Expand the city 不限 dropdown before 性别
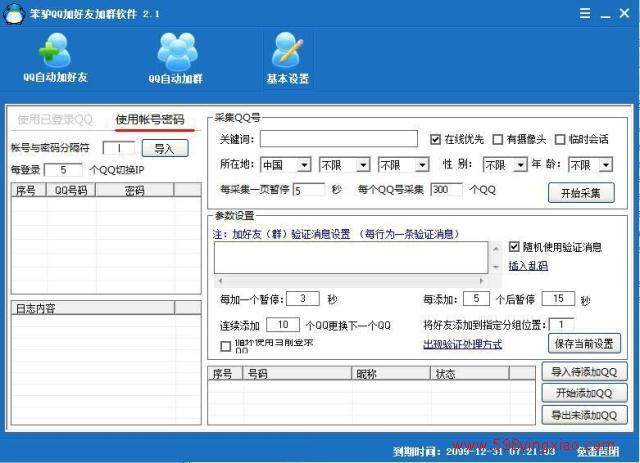 422,165
